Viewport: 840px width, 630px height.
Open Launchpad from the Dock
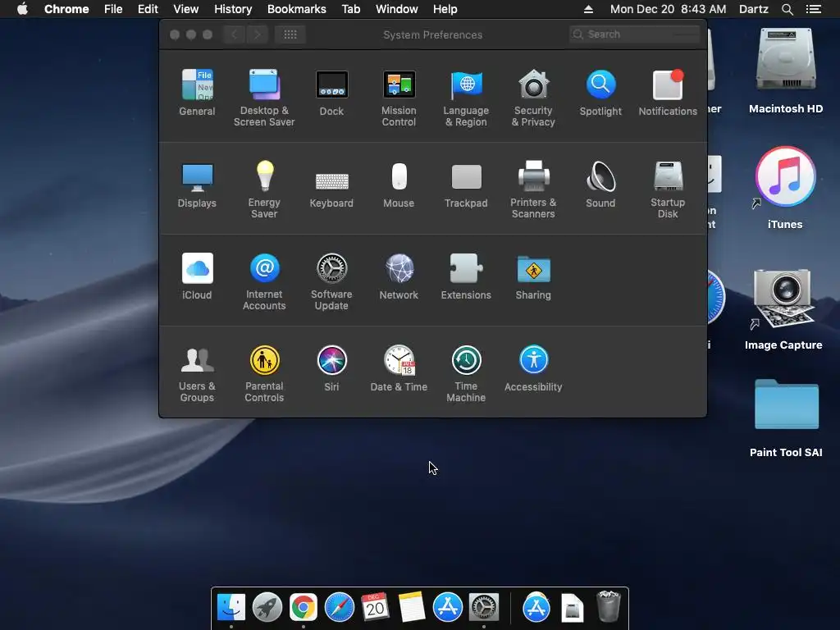coord(267,608)
